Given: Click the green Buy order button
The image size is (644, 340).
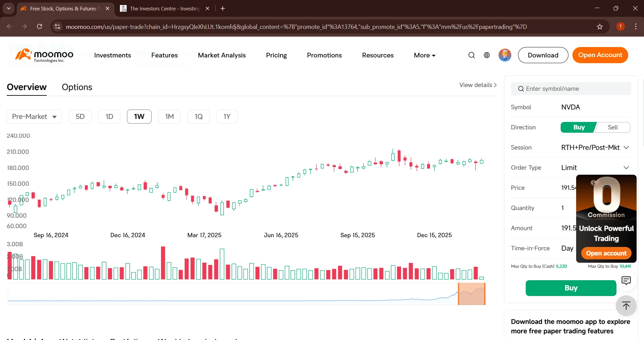Looking at the screenshot, I should click(x=571, y=288).
